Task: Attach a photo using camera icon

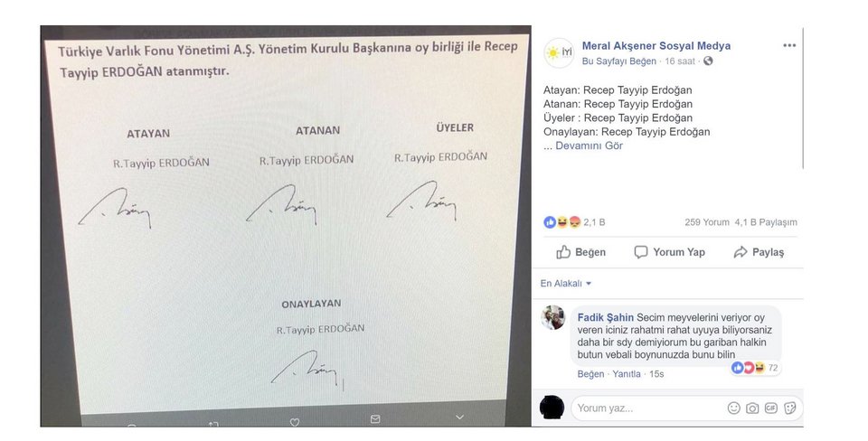Action: 752,408
